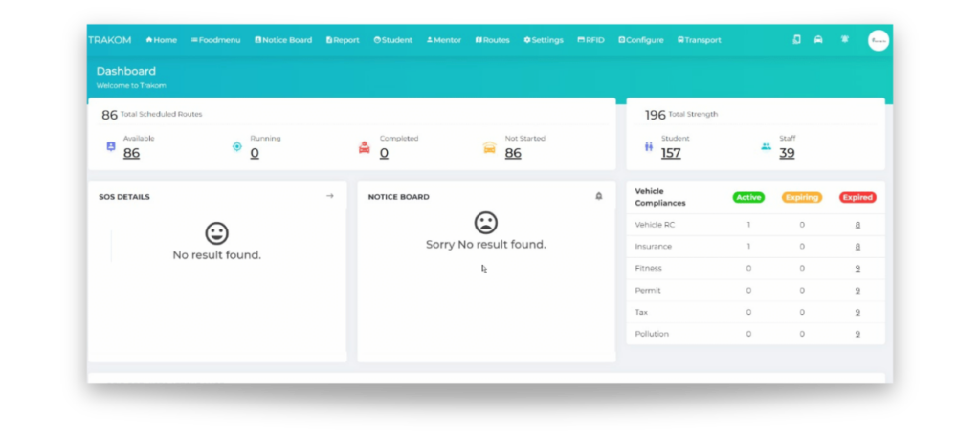Click the alarm siren icon in navbar
Image resolution: width=980 pixels, height=437 pixels.
pyautogui.click(x=845, y=38)
